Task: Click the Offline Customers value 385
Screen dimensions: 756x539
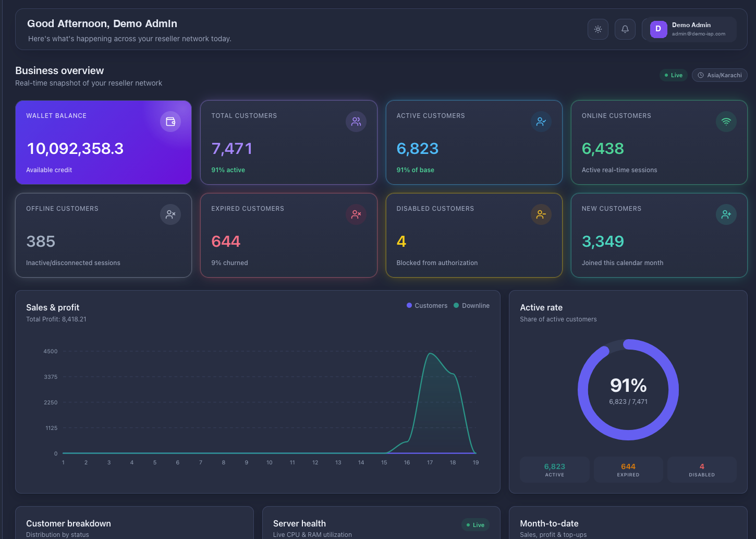Action: (41, 242)
